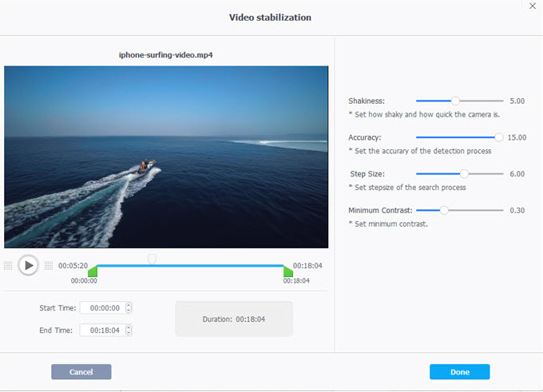The height and width of the screenshot is (392, 543).
Task: Click the Accuracy slider handle
Action: pyautogui.click(x=498, y=137)
